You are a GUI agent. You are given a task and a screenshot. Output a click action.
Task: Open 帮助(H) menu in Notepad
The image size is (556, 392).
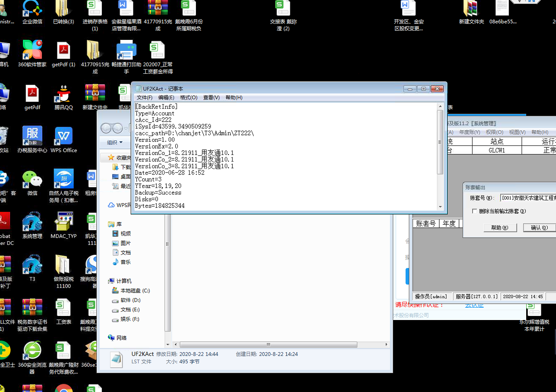point(234,98)
